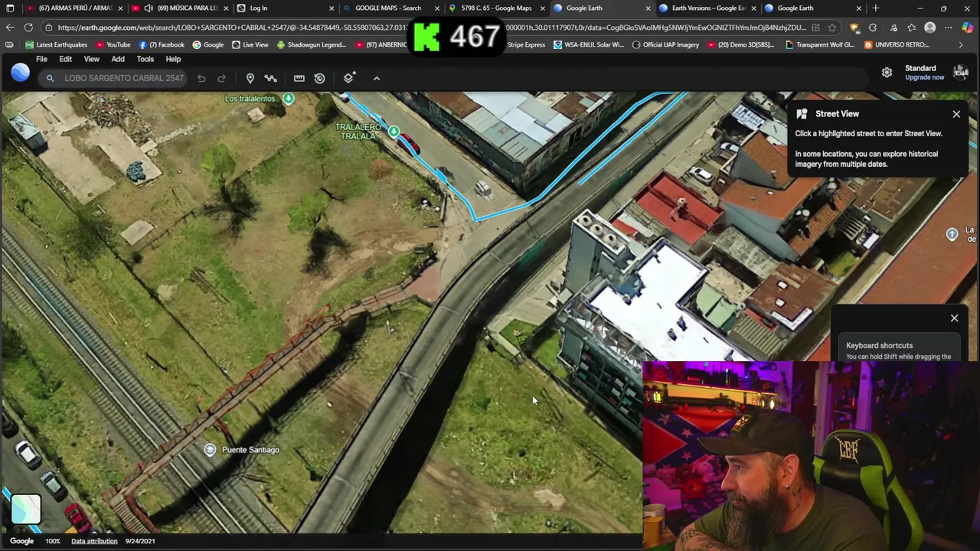980x551 pixels.
Task: Open the measure distance ruler tool
Action: [299, 78]
